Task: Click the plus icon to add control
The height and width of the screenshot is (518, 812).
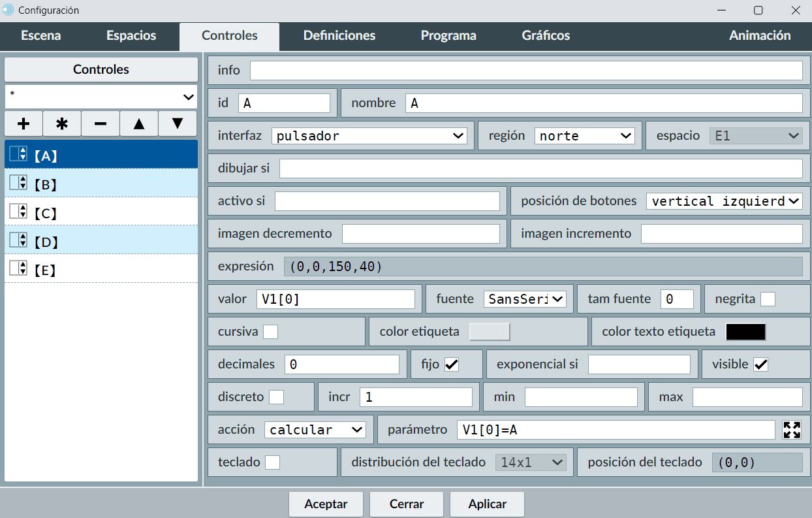Action: [x=23, y=123]
